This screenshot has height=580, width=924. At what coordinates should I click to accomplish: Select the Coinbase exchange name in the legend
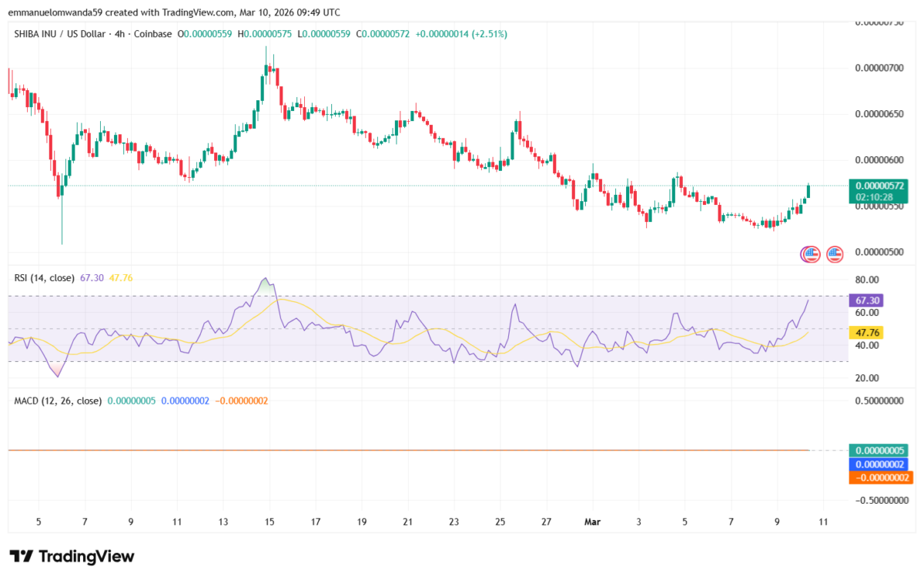[152, 34]
